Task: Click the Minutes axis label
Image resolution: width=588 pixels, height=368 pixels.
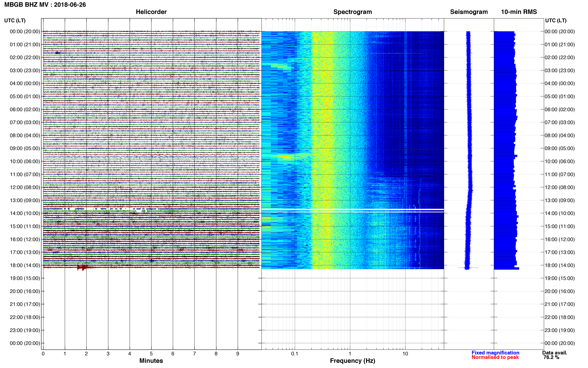Action: coord(151,361)
